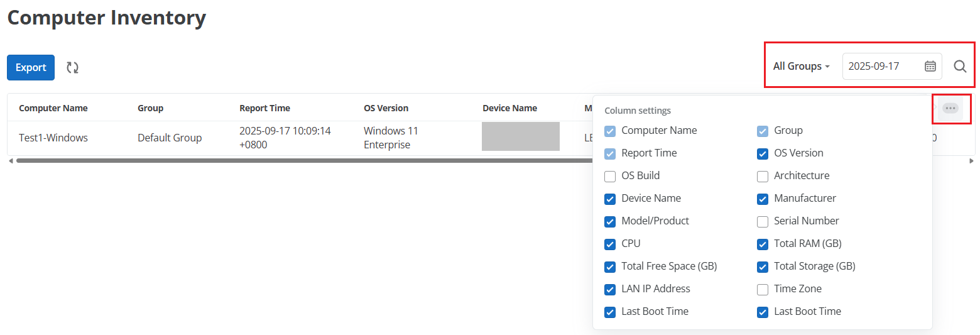980x335 pixels.
Task: Enable the Serial Number column checkbox
Action: coord(763,221)
